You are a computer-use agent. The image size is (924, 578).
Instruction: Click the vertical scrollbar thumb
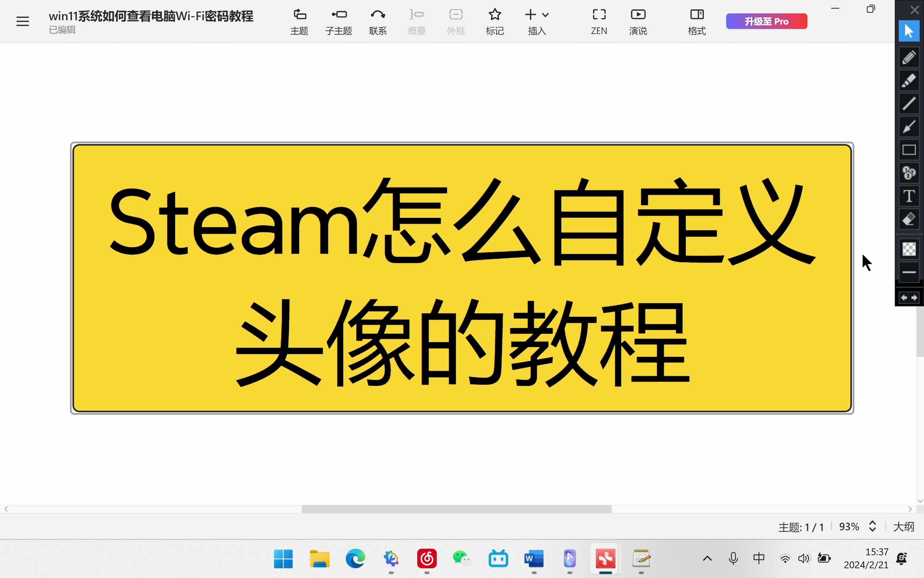point(920,331)
